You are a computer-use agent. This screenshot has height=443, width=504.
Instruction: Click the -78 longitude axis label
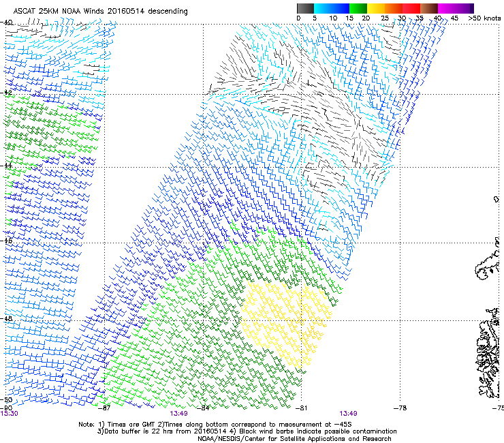400,408
